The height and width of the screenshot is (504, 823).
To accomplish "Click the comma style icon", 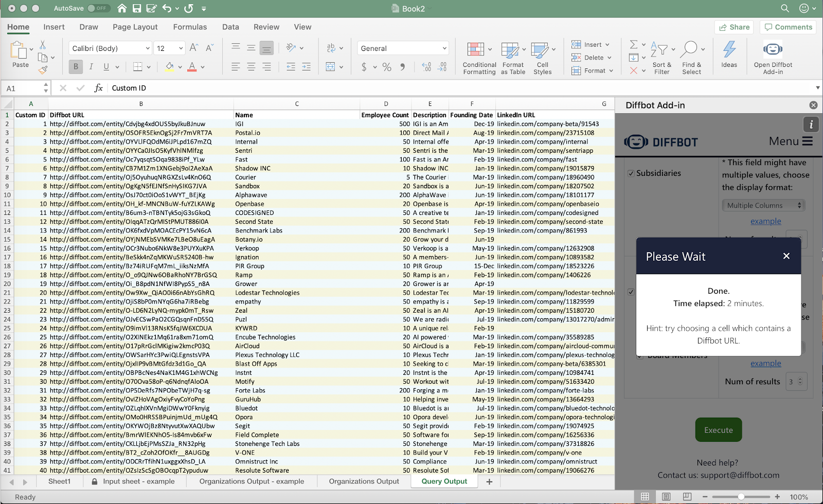I will pos(402,67).
